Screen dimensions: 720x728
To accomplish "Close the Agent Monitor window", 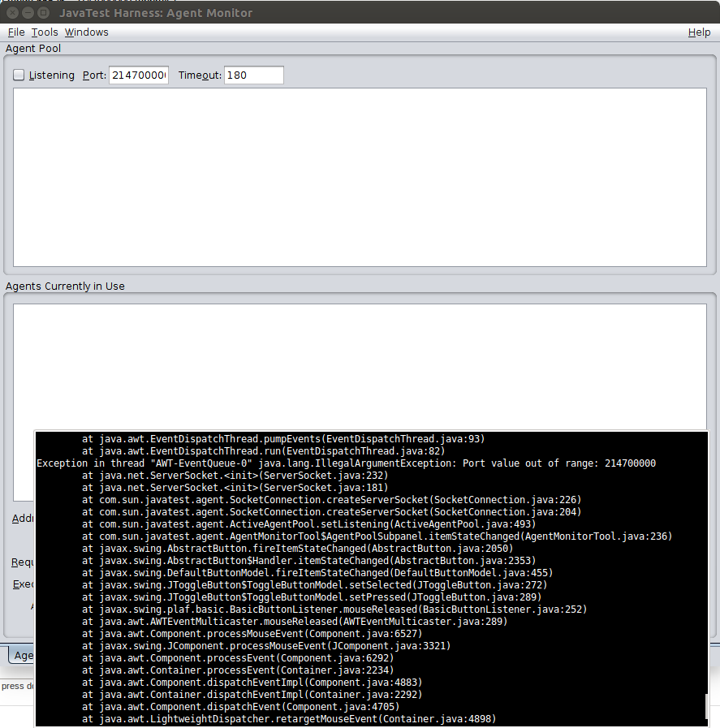I will pyautogui.click(x=12, y=13).
